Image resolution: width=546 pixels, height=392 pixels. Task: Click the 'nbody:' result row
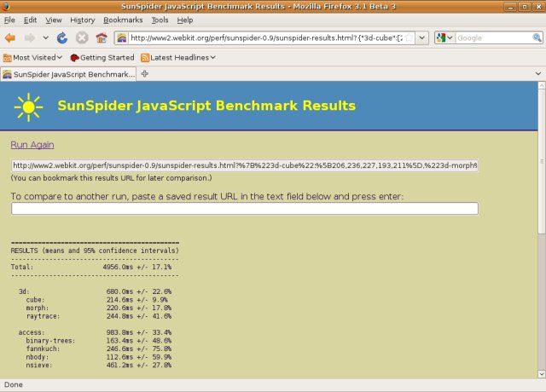point(99,357)
